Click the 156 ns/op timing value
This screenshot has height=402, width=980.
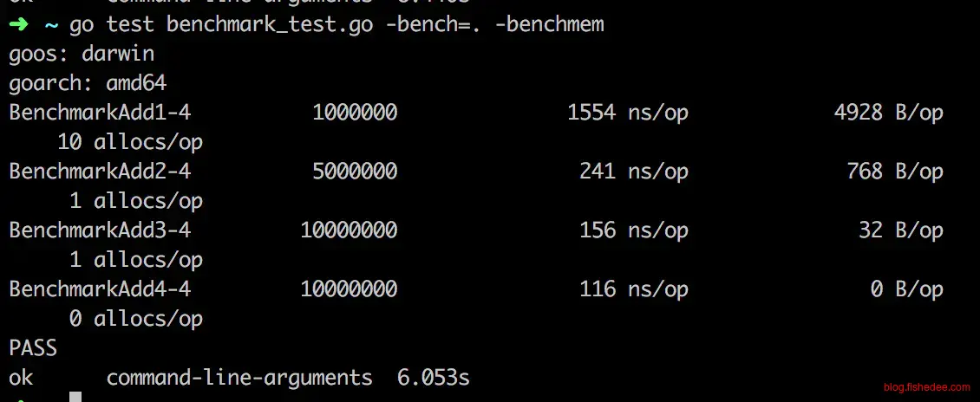click(x=633, y=230)
